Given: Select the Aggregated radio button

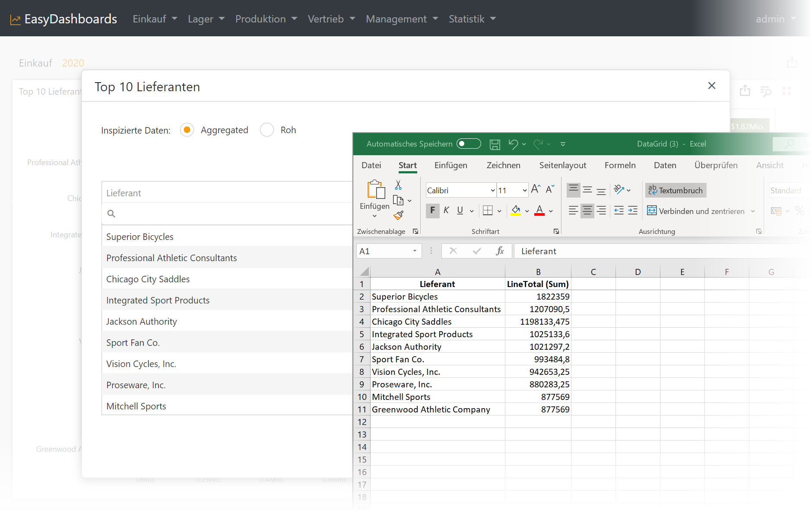Looking at the screenshot, I should [187, 130].
